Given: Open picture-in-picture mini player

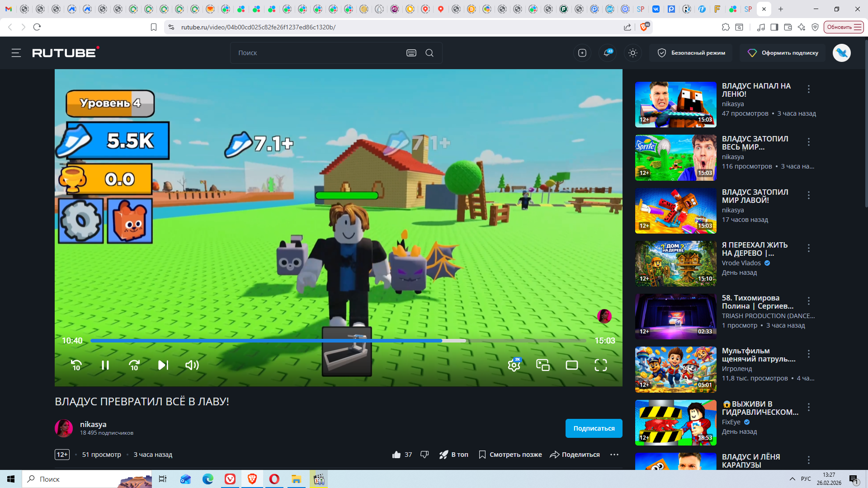Looking at the screenshot, I should click(542, 365).
